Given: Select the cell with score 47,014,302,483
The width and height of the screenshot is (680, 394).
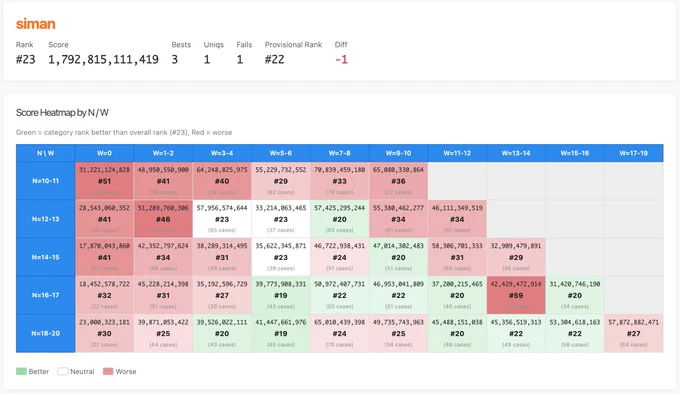Looking at the screenshot, I should (399, 257).
